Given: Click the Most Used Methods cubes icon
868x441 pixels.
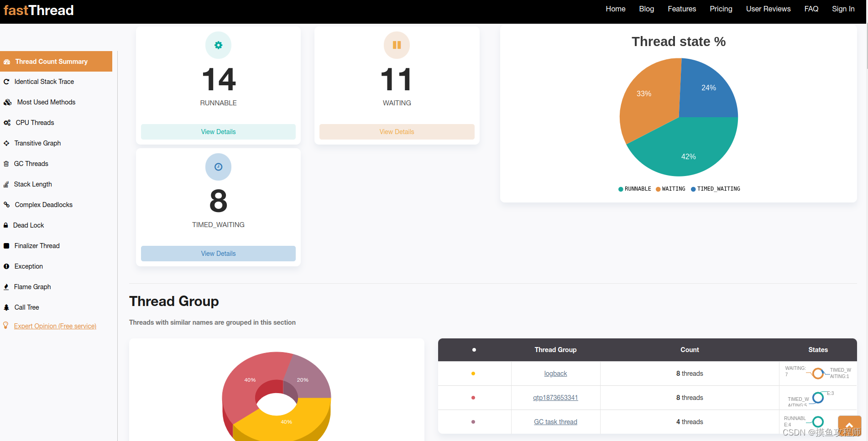Looking at the screenshot, I should coord(8,102).
